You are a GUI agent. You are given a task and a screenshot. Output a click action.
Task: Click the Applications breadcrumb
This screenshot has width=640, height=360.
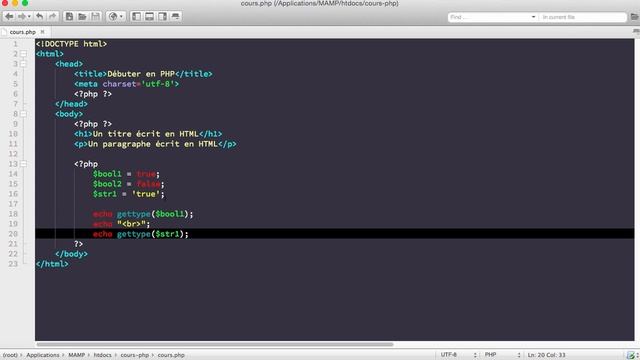43,355
